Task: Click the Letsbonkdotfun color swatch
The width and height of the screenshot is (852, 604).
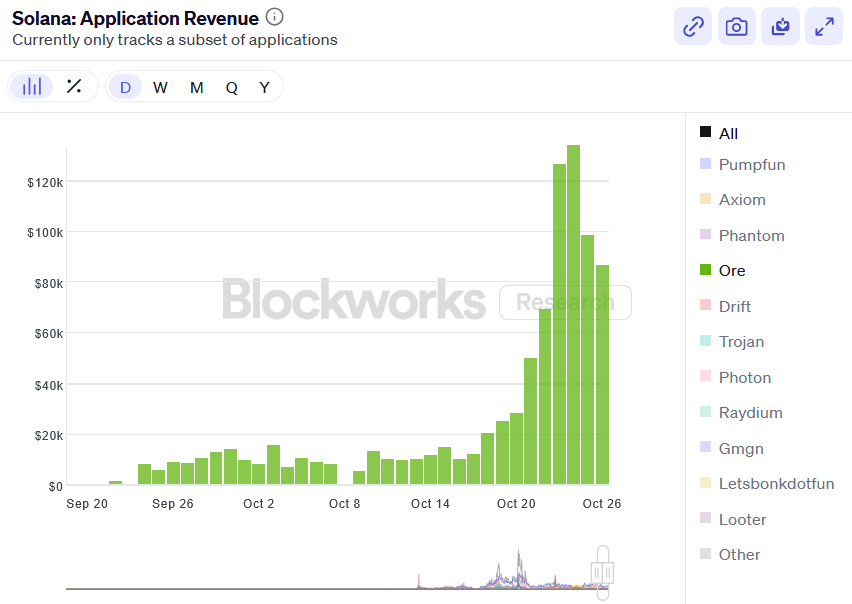Action: click(705, 482)
